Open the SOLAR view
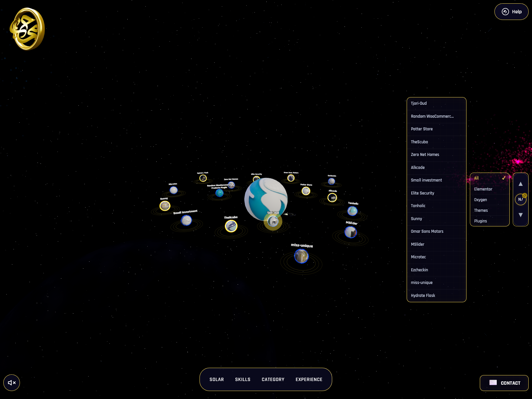532x399 pixels. [216, 379]
